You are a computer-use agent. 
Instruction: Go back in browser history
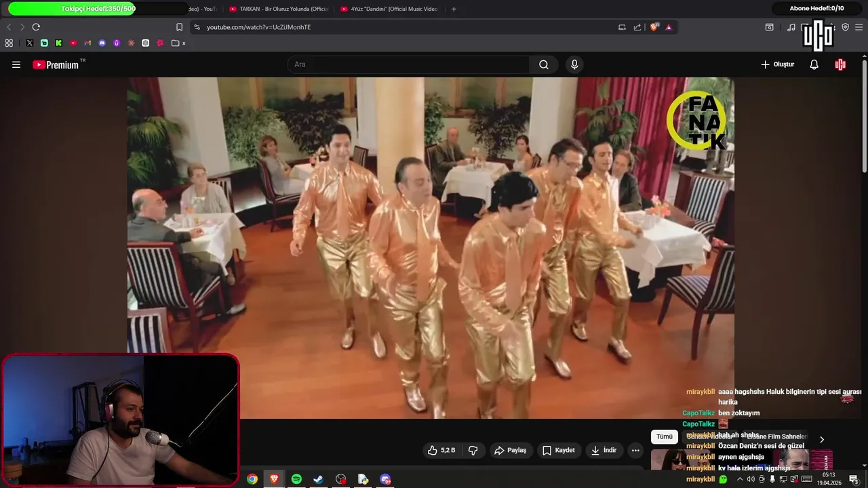[x=9, y=27]
